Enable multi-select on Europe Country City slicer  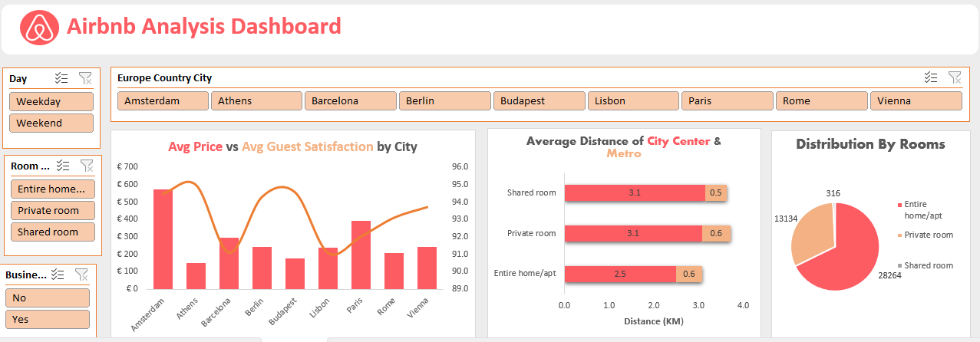pos(931,77)
